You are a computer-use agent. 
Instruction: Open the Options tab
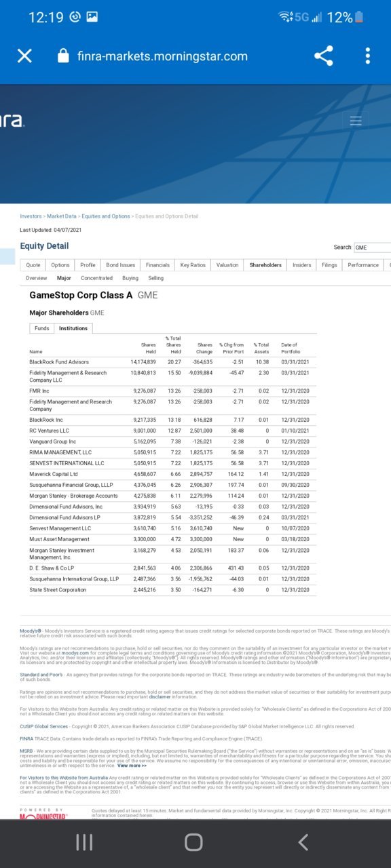60,265
